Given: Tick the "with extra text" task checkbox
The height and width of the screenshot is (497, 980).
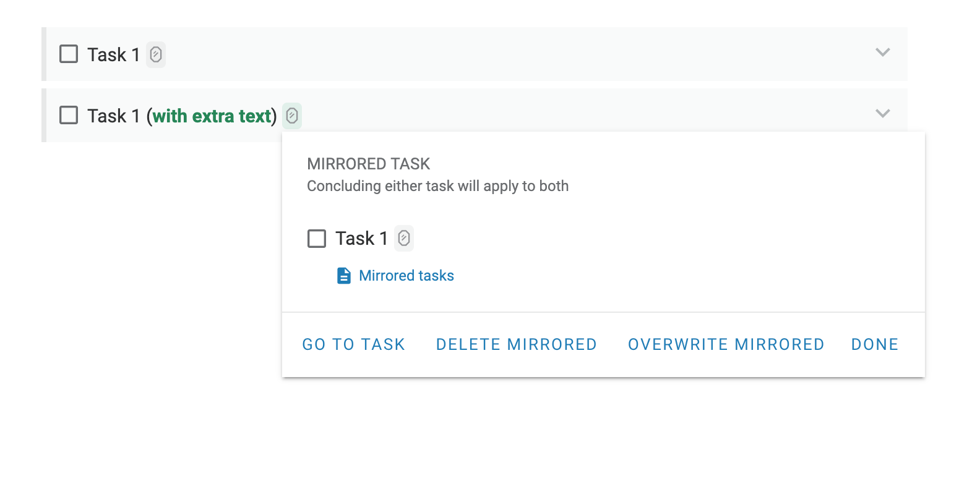Looking at the screenshot, I should (x=69, y=115).
